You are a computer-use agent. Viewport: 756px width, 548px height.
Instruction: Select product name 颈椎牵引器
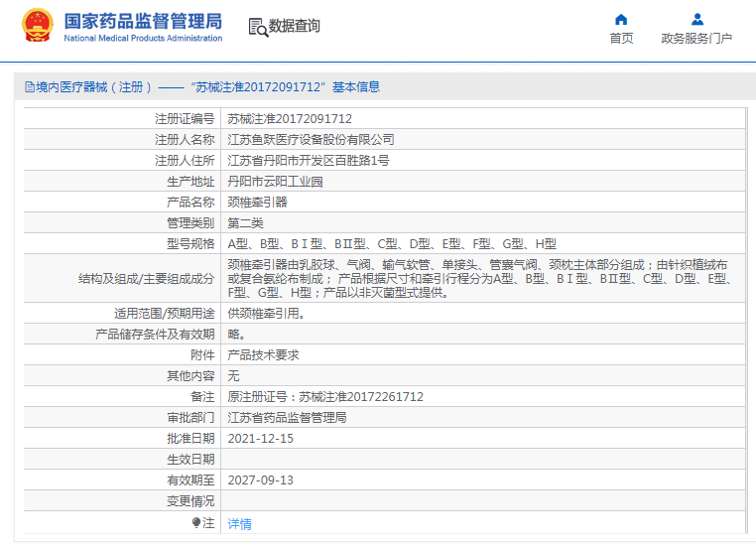tap(258, 203)
